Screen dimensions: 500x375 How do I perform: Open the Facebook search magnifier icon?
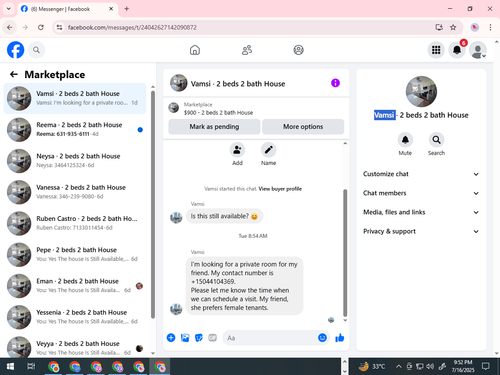point(36,50)
